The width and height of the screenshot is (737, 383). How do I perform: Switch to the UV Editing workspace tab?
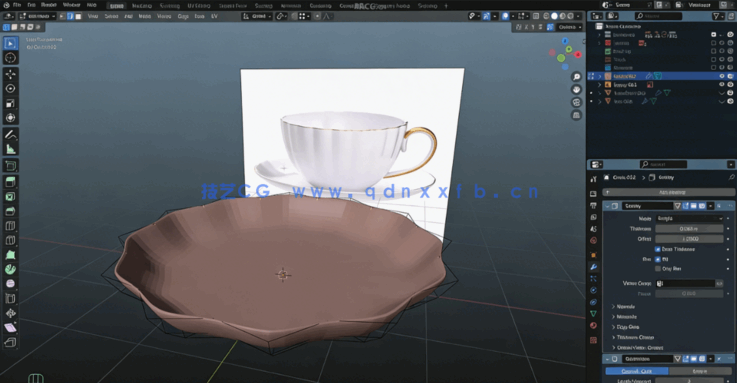point(199,6)
